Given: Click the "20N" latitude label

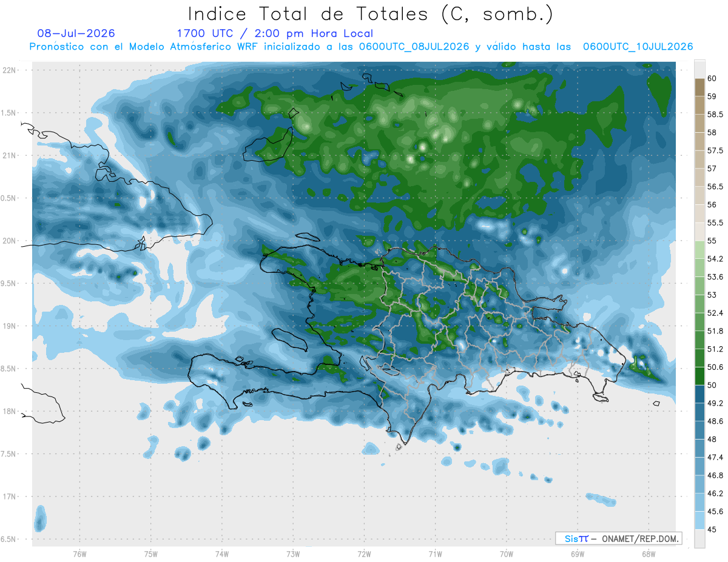Looking at the screenshot, I should [x=9, y=241].
